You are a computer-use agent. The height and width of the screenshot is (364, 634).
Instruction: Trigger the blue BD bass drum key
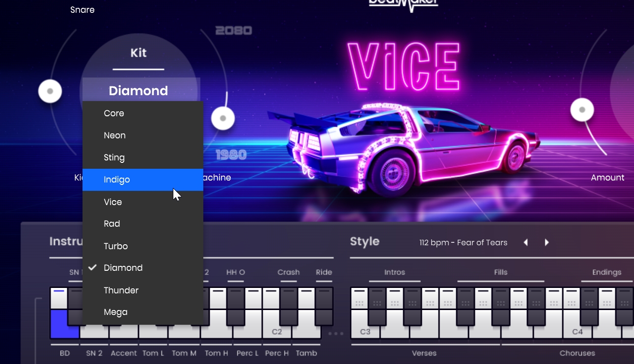65,324
